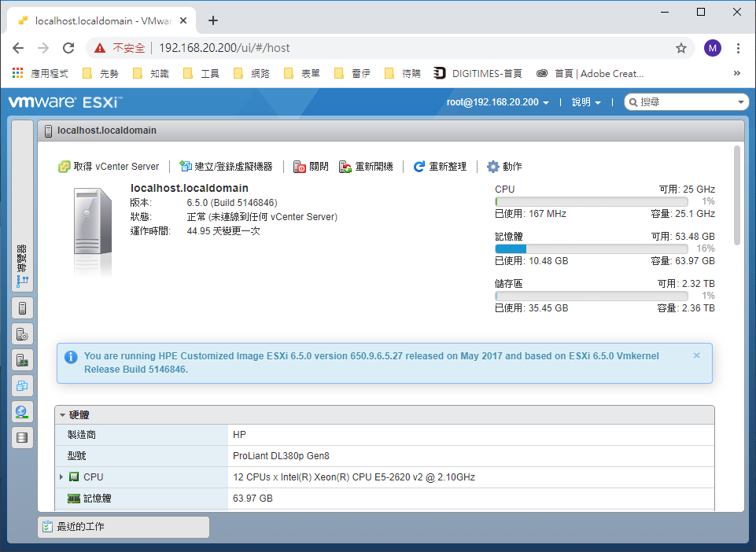The height and width of the screenshot is (552, 756).
Task: Click the 儲存區 storage usage progress bar
Action: tap(591, 296)
